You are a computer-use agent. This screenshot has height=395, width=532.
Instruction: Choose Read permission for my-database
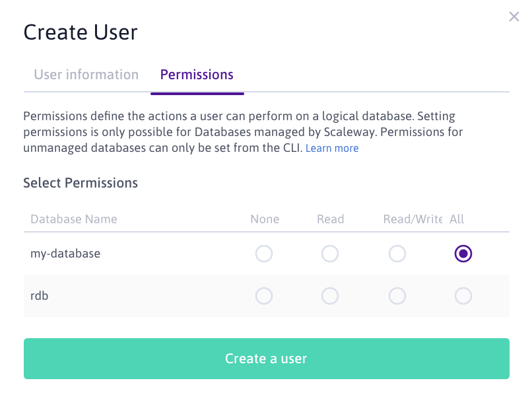[x=330, y=254]
